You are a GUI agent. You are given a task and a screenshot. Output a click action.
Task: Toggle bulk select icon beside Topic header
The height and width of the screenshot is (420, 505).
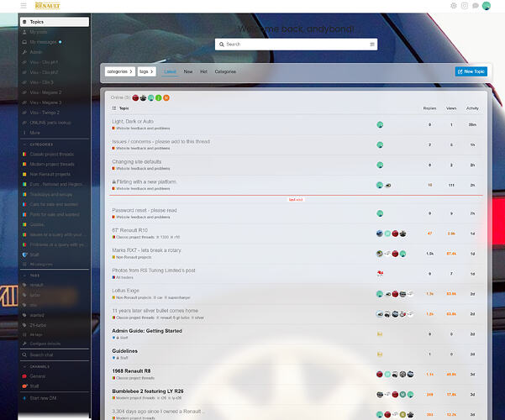coord(114,108)
